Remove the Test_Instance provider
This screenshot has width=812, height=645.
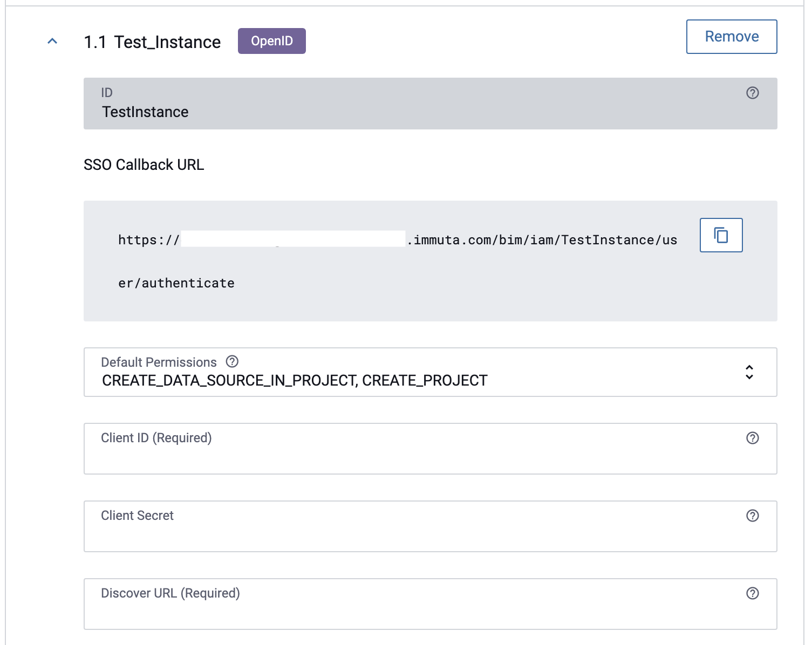(731, 37)
